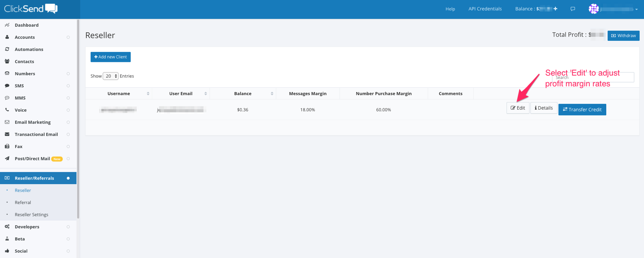
Task: Click the 18.00% messages margin value
Action: tap(308, 110)
